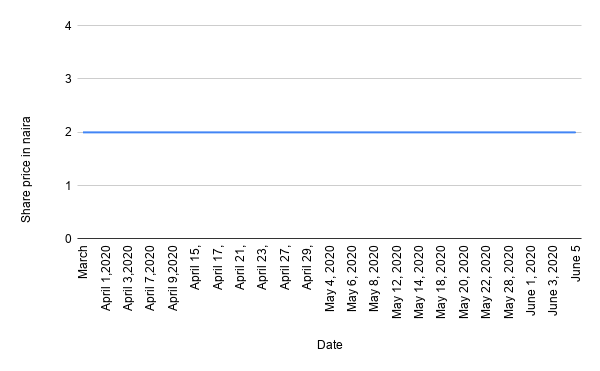Click the blue share price line
The image size is (600, 371).
329,132
